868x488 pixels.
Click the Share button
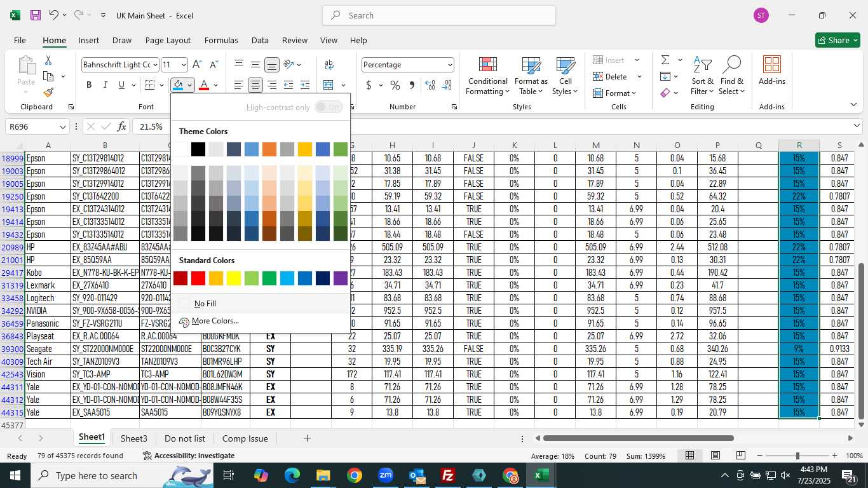pos(837,40)
